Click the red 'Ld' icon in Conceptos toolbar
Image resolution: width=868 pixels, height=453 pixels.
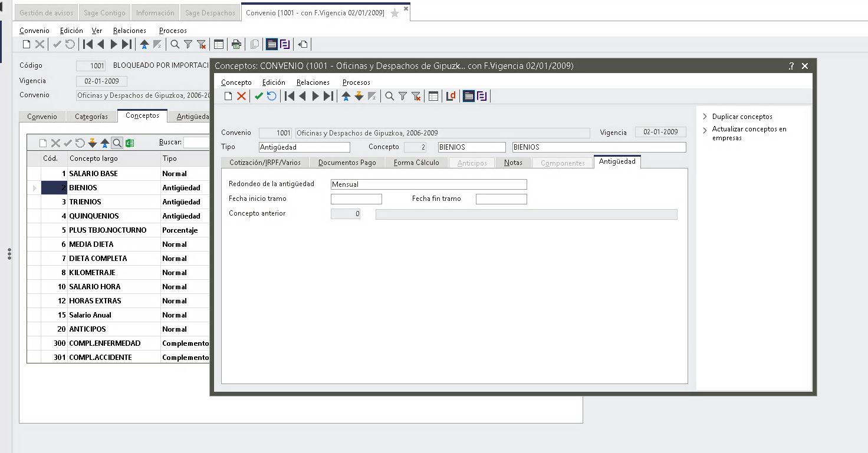tap(451, 96)
